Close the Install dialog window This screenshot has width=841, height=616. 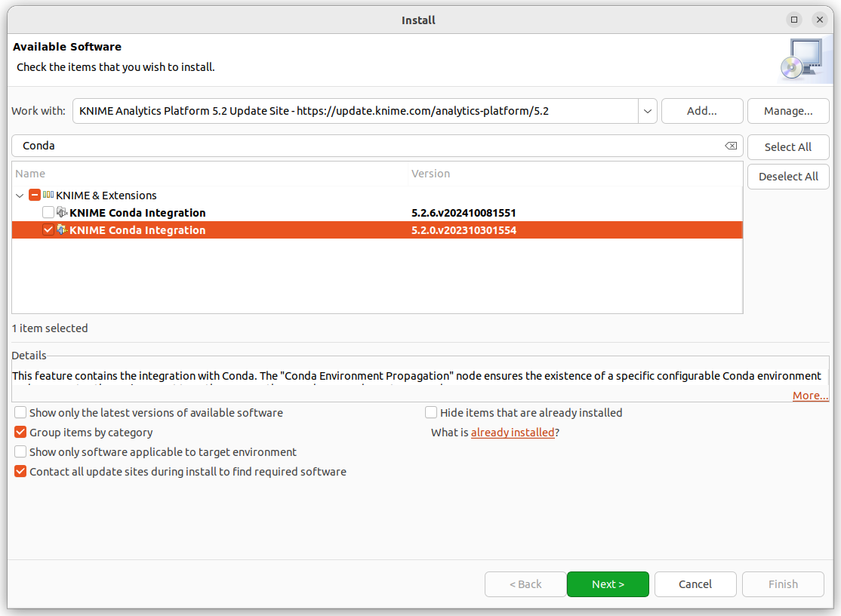818,20
